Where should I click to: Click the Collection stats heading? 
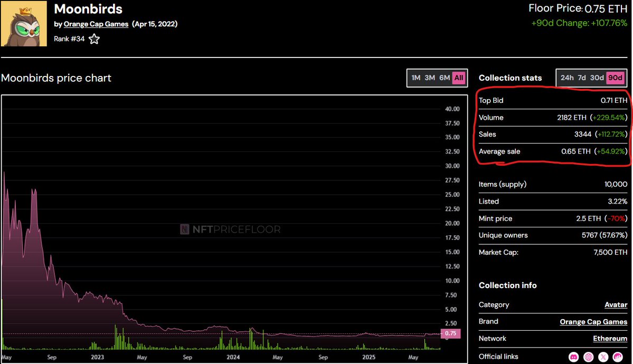511,78
